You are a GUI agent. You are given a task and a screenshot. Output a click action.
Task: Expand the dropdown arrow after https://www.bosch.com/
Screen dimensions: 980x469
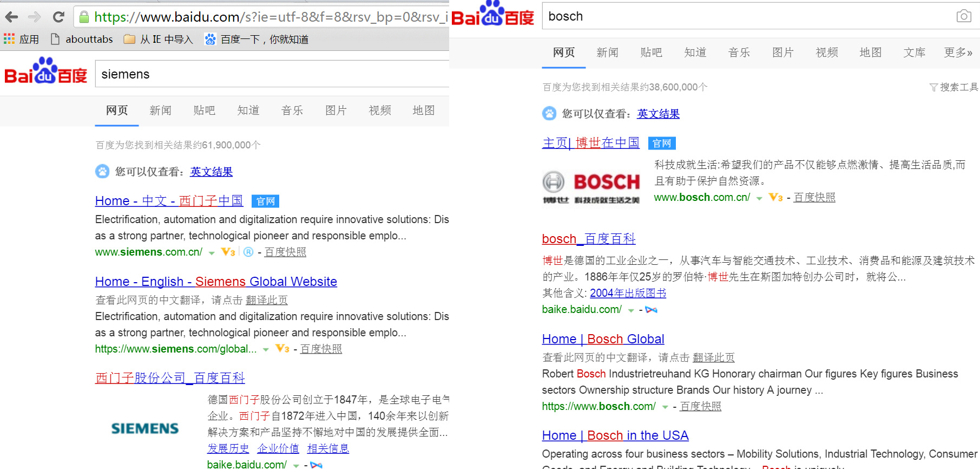click(x=665, y=407)
